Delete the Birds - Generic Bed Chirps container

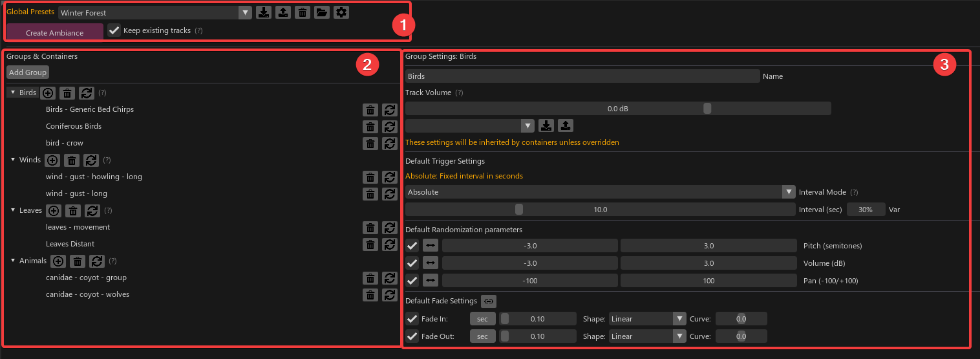point(370,109)
